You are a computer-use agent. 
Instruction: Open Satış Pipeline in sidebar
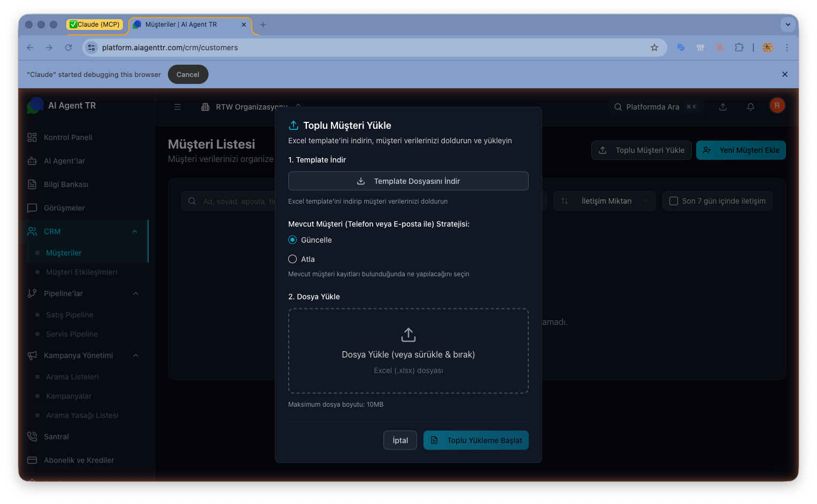[70, 315]
